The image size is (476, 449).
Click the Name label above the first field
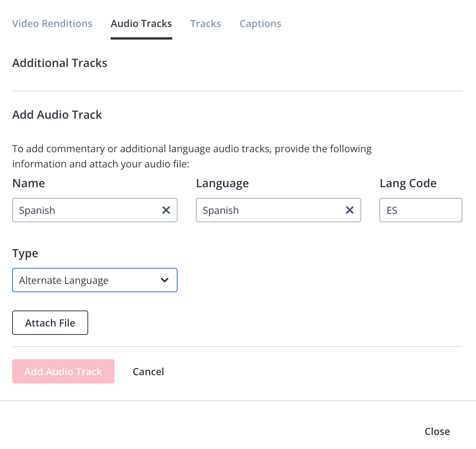(29, 183)
